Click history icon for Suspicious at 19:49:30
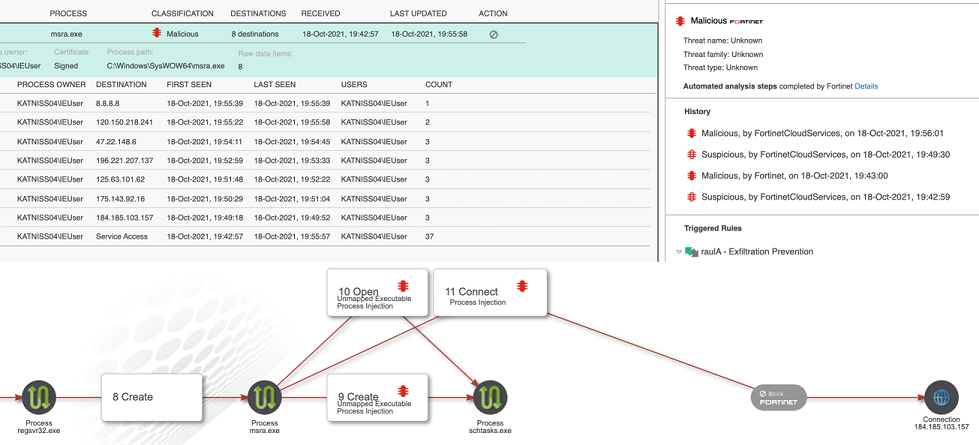 [x=691, y=154]
